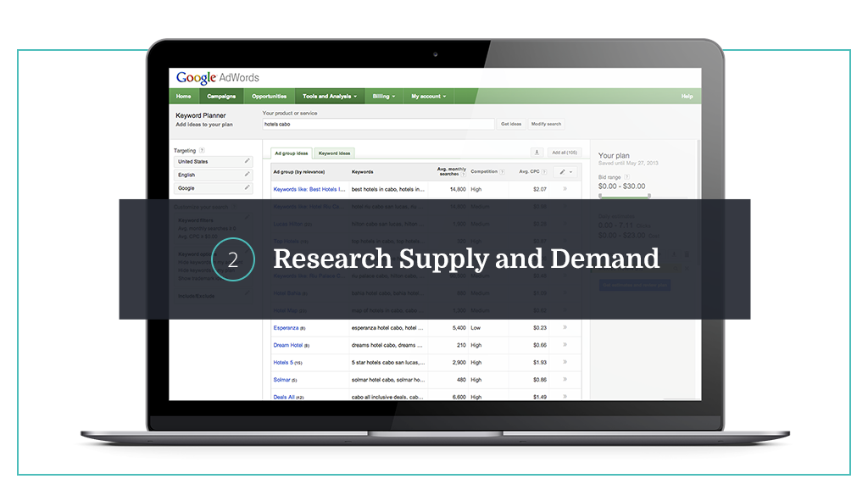
Task: Open Tools and Analysis dropdown menu
Action: [x=330, y=97]
